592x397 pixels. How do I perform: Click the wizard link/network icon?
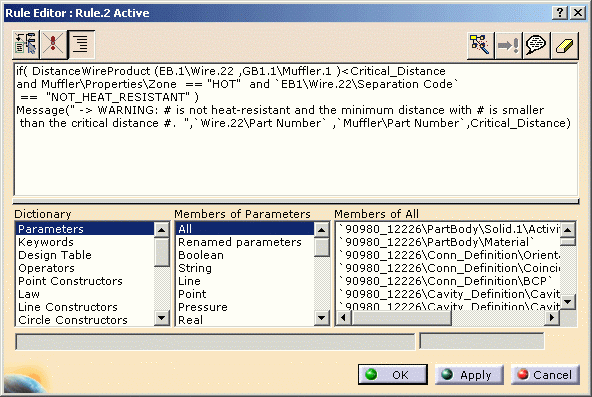pyautogui.click(x=480, y=45)
